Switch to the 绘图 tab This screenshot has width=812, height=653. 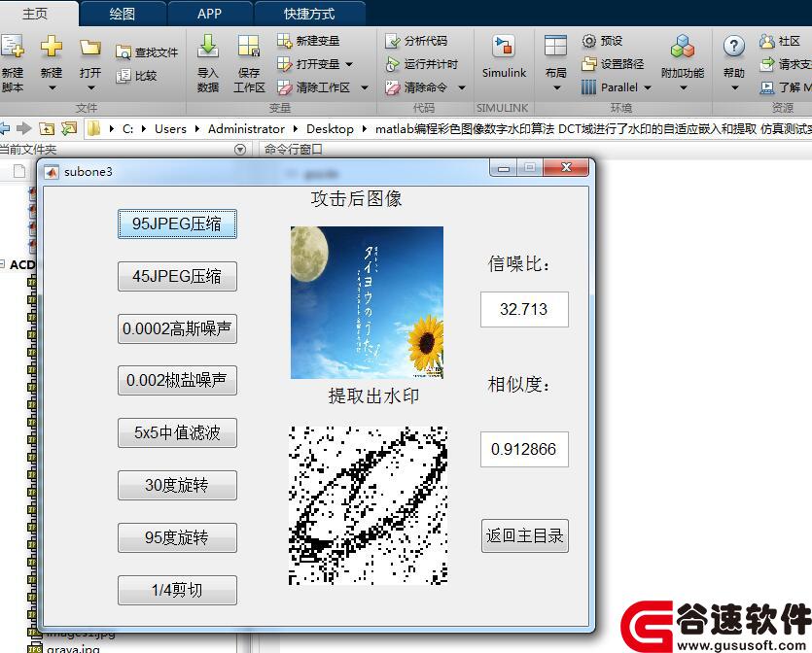[123, 14]
